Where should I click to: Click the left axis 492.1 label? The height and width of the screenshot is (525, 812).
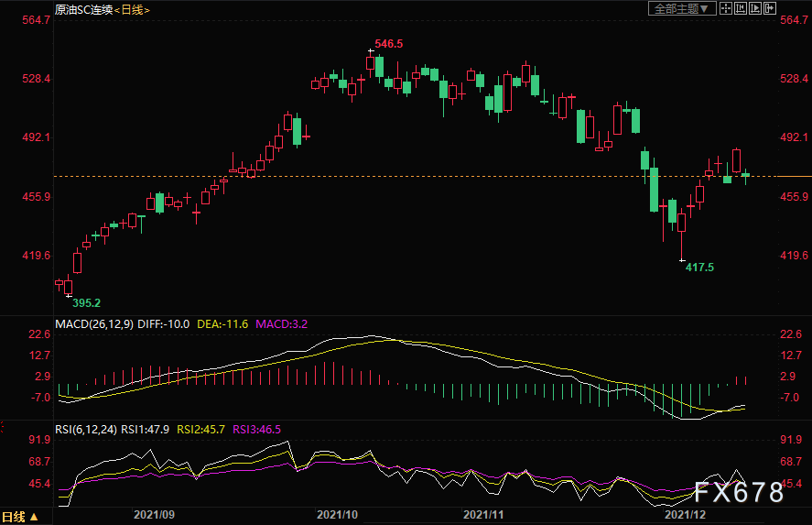coord(37,137)
